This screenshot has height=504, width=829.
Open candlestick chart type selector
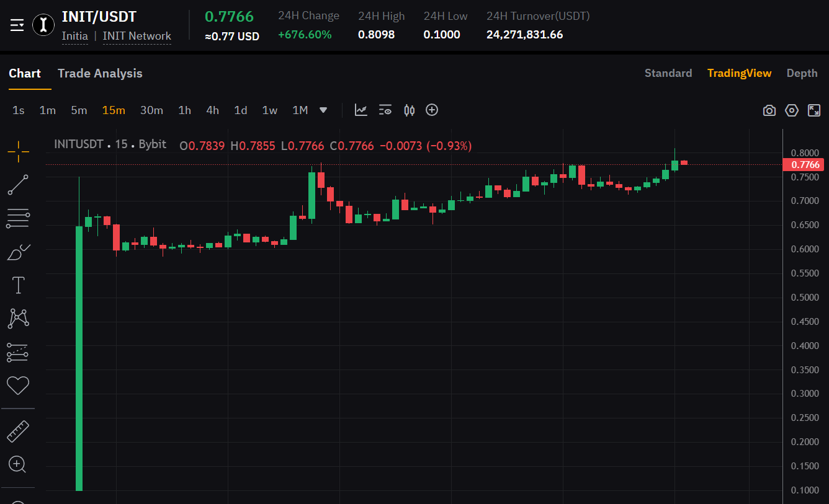tap(409, 110)
